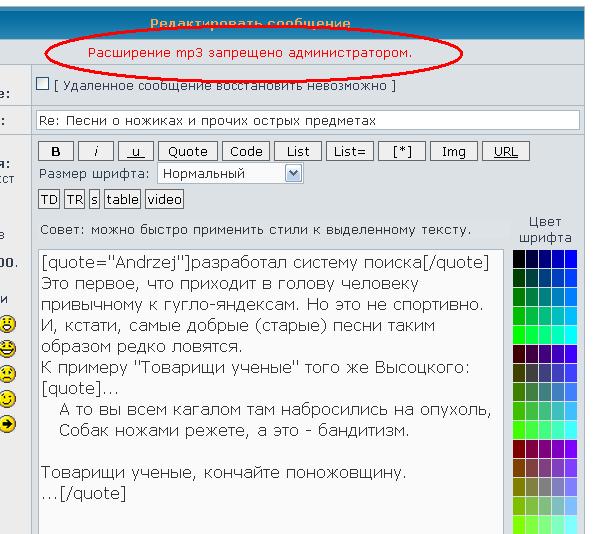Screen dimensions: 607x534
Task: Insert an image with the Img button
Action: pos(453,152)
